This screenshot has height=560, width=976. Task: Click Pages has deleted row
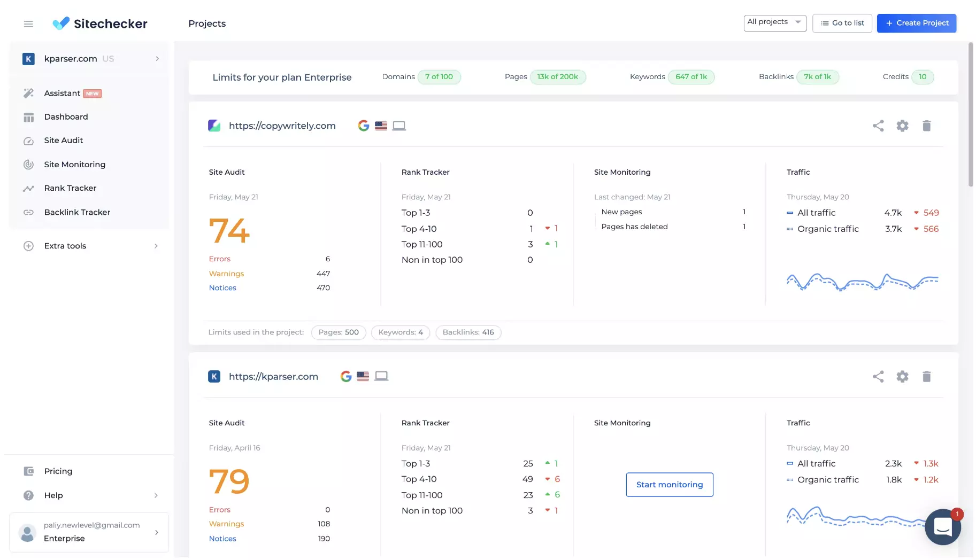(x=673, y=227)
